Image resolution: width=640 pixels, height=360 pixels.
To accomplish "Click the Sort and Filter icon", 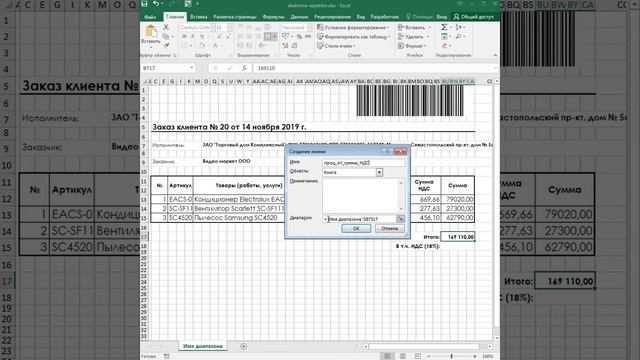I will [x=459, y=27].
